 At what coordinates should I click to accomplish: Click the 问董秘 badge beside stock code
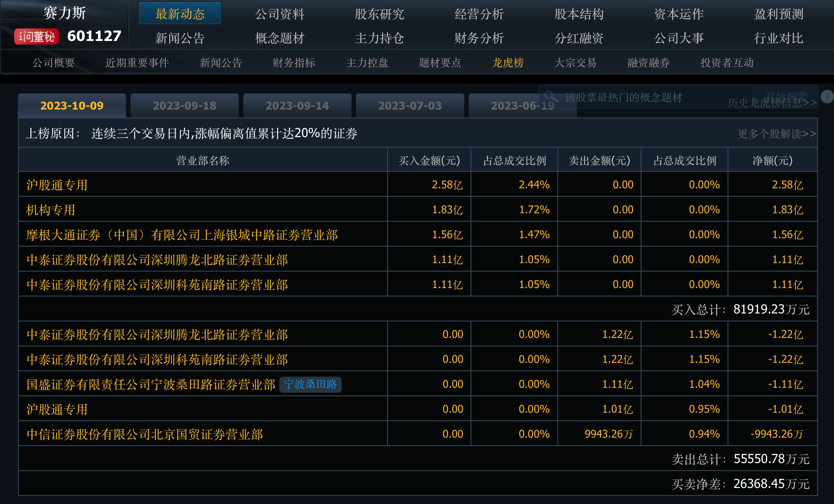36,37
